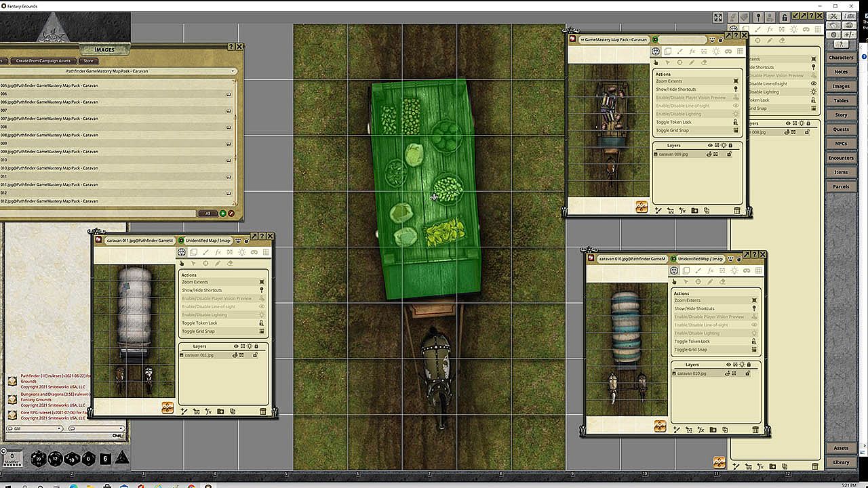The image size is (868, 488).
Task: Open the GM chat mode dropdown
Action: coord(34,428)
